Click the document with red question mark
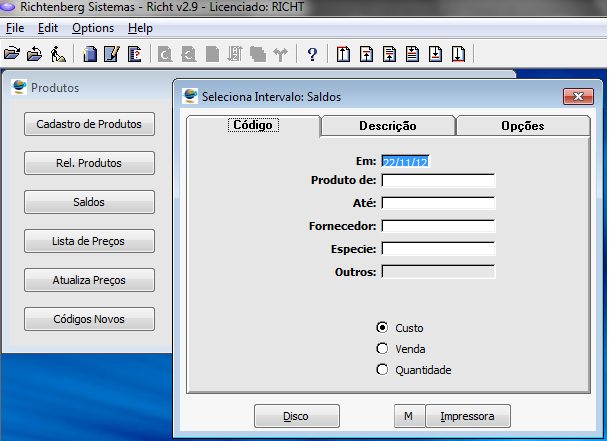The width and height of the screenshot is (610, 441). pos(135,54)
